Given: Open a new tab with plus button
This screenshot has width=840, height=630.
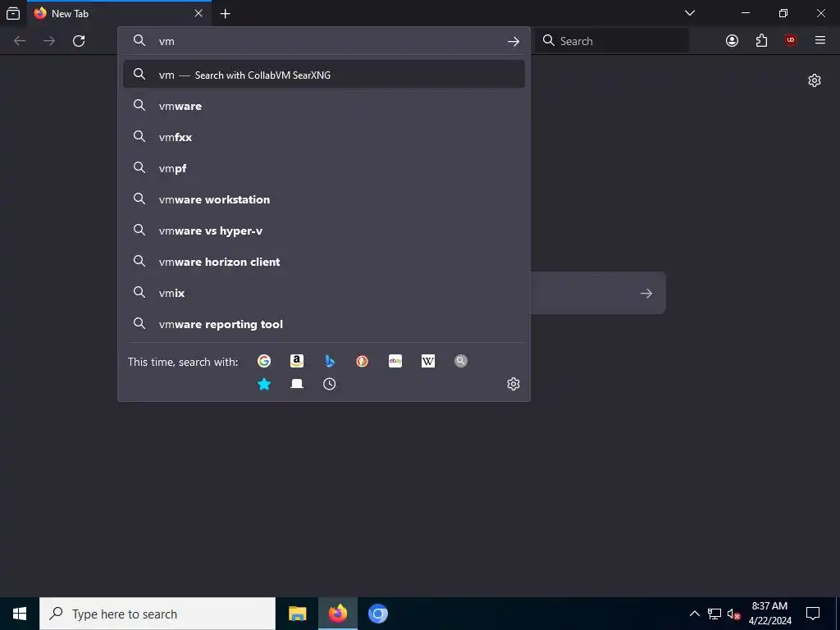Looking at the screenshot, I should 225,14.
